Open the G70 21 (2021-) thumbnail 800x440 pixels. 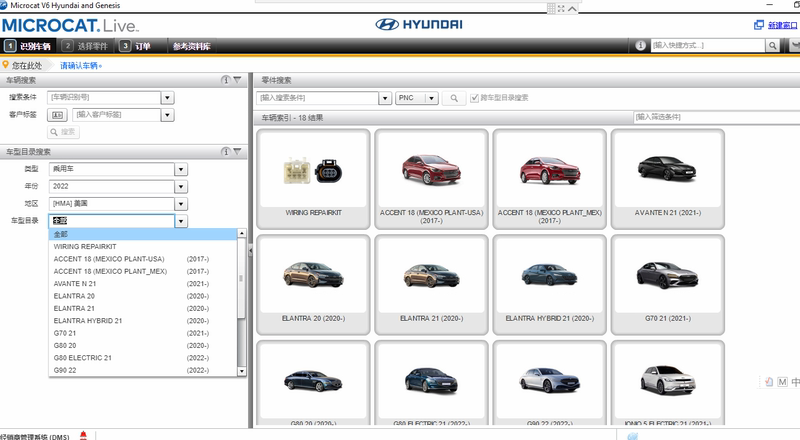coord(667,285)
